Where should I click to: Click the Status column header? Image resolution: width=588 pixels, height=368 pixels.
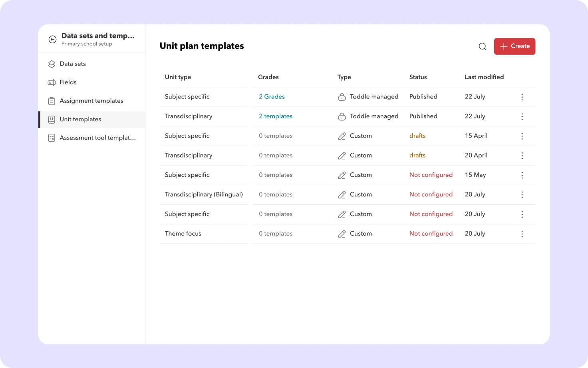[418, 77]
